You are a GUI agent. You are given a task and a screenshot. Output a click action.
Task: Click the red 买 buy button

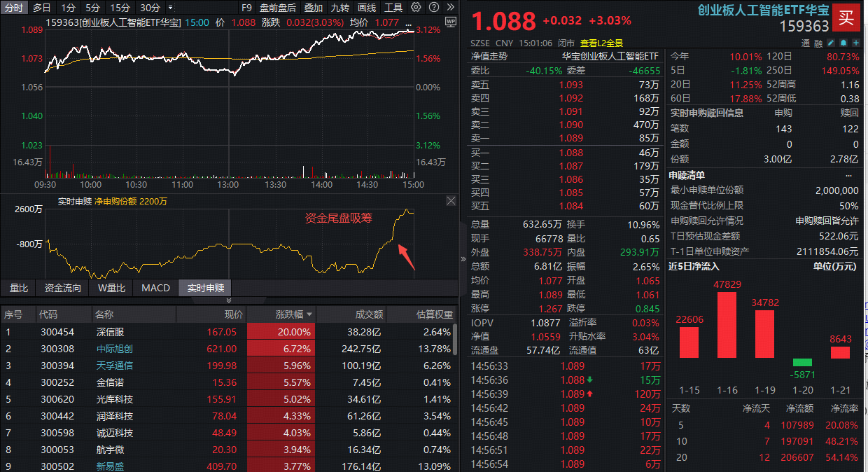[x=846, y=18]
